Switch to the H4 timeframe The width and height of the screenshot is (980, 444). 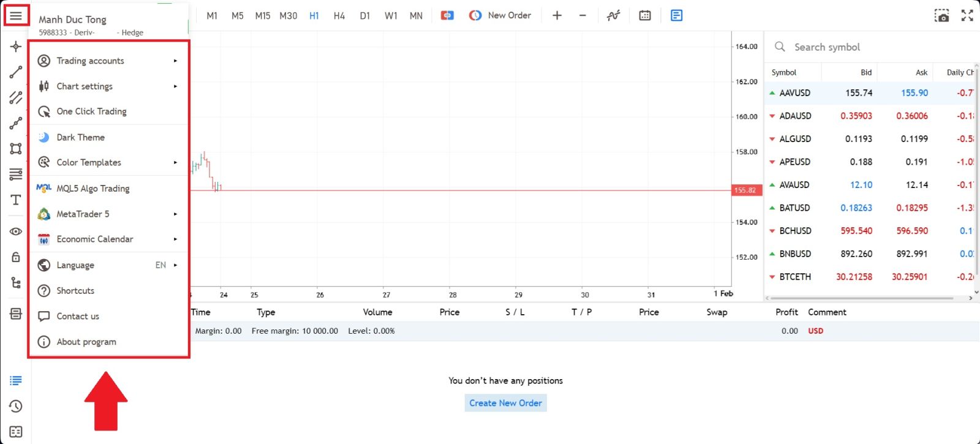[339, 16]
